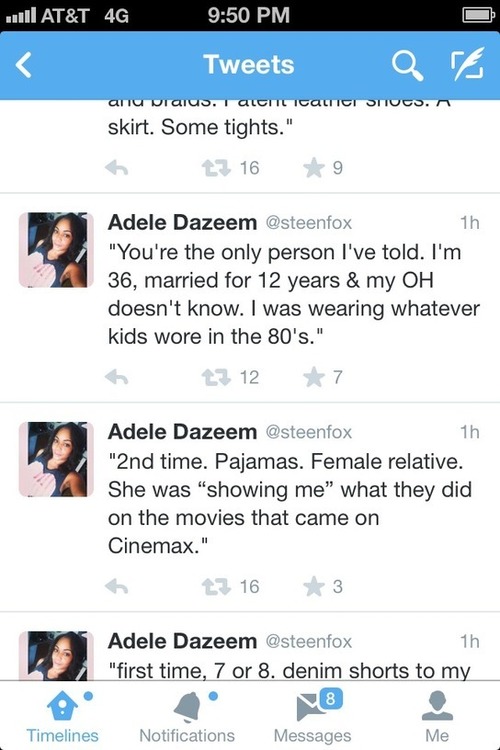Compose a new tweet with quill icon
500x750 pixels.
(467, 64)
